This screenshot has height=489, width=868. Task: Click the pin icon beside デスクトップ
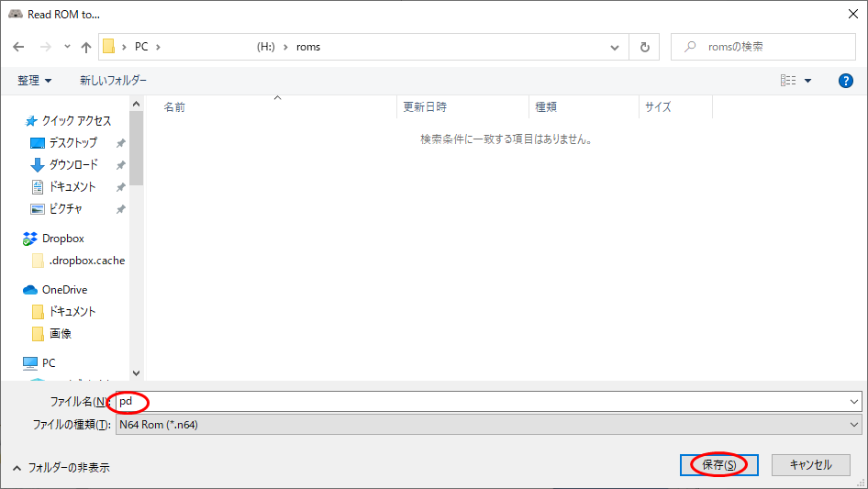click(120, 143)
